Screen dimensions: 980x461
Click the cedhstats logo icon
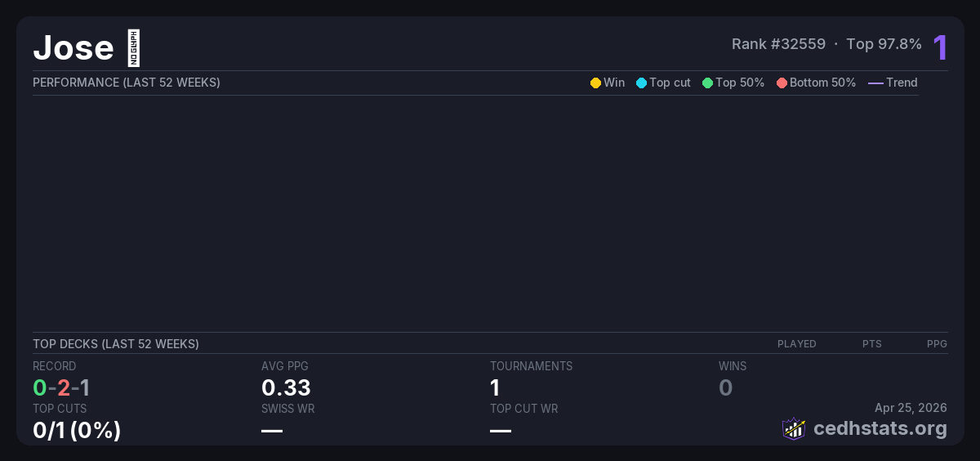[794, 428]
